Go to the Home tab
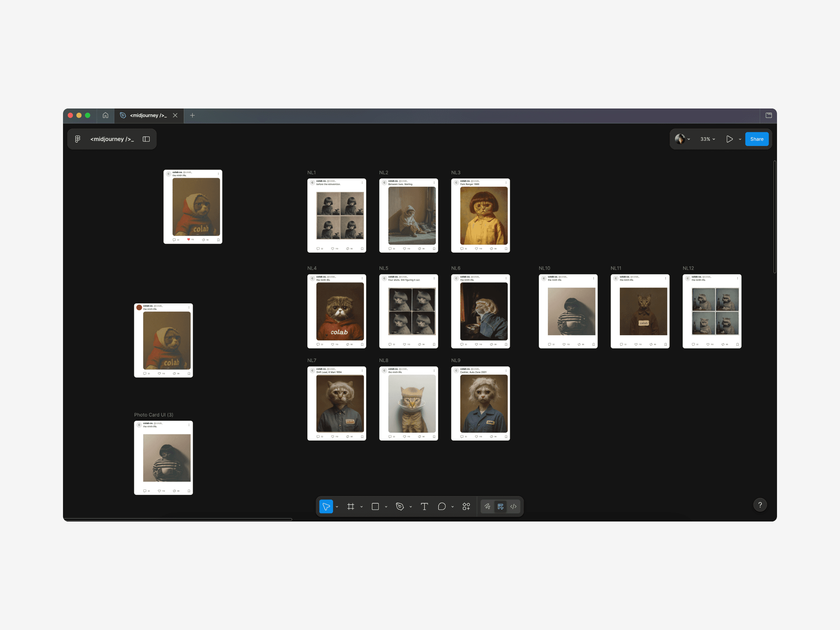 (106, 115)
